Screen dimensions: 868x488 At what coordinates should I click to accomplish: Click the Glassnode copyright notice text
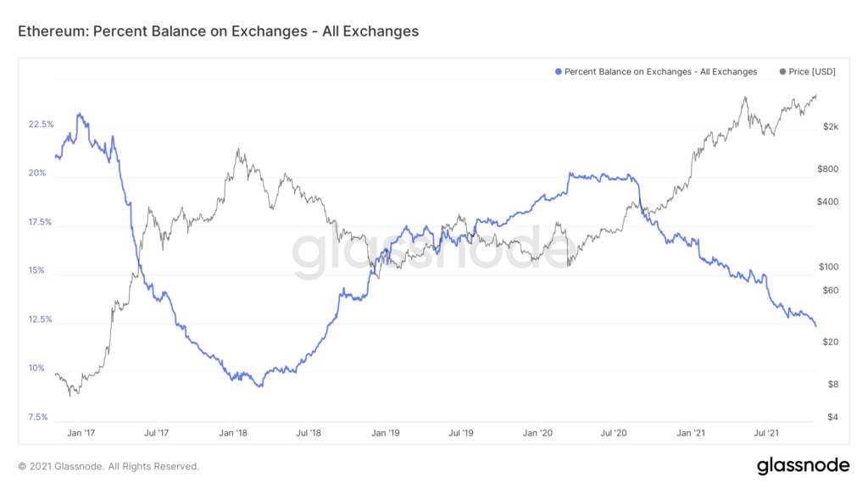click(108, 467)
